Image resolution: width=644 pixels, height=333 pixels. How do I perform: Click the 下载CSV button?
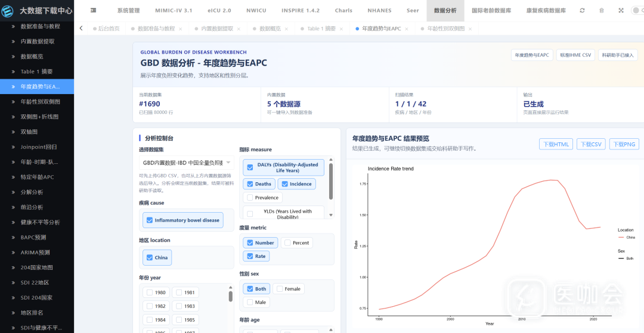coord(591,144)
